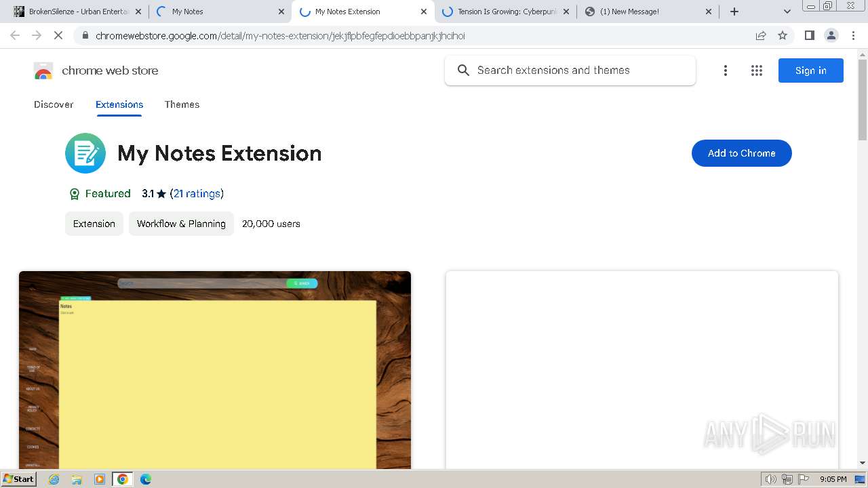The height and width of the screenshot is (488, 868).
Task: Click the Action Center flag tray icon
Action: (x=804, y=479)
